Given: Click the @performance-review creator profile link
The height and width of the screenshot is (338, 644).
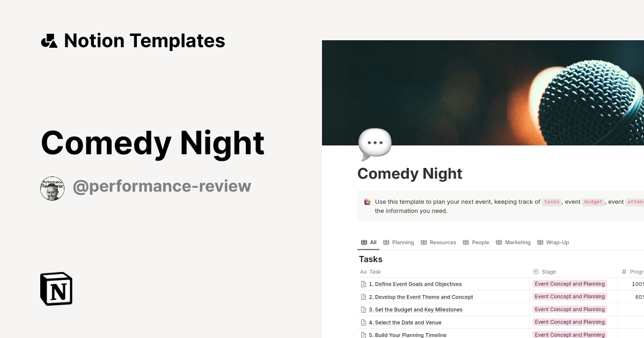Looking at the screenshot, I should pyautogui.click(x=162, y=186).
